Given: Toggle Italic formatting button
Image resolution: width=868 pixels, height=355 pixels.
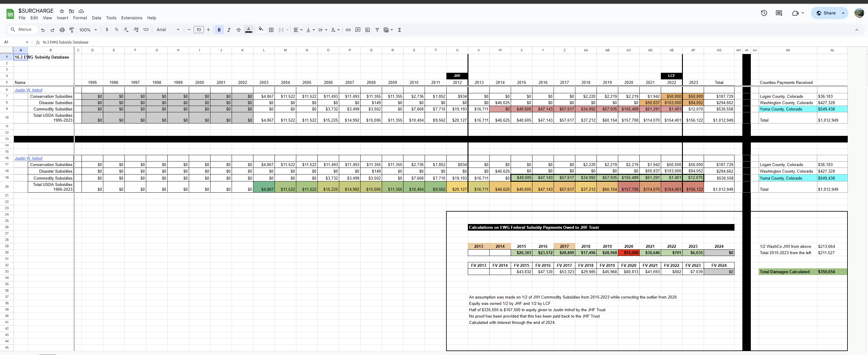Looking at the screenshot, I should point(229,30).
